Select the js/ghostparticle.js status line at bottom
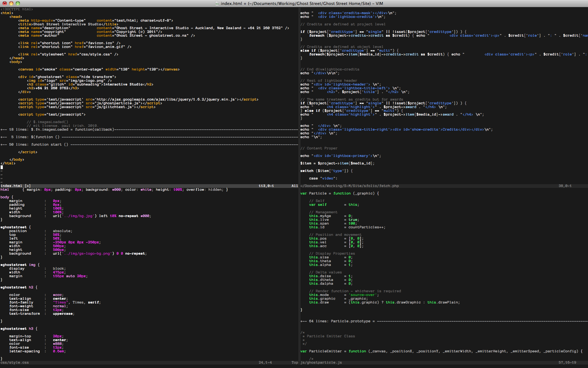 click(x=444, y=362)
